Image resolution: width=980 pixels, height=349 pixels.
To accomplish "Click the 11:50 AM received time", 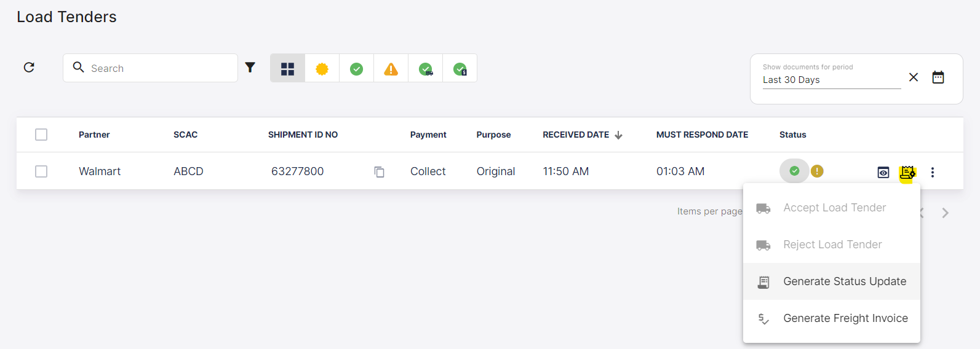I will (x=566, y=171).
